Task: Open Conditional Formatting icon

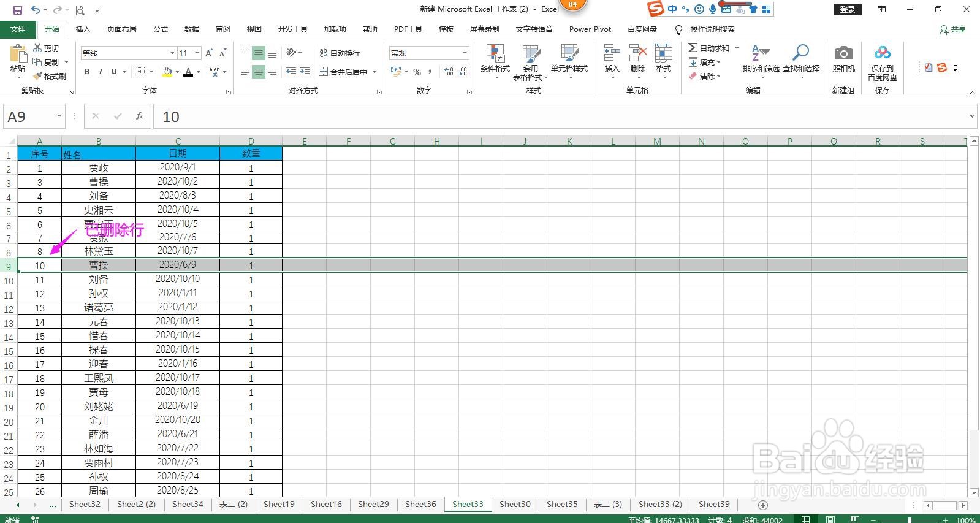Action: (495, 53)
